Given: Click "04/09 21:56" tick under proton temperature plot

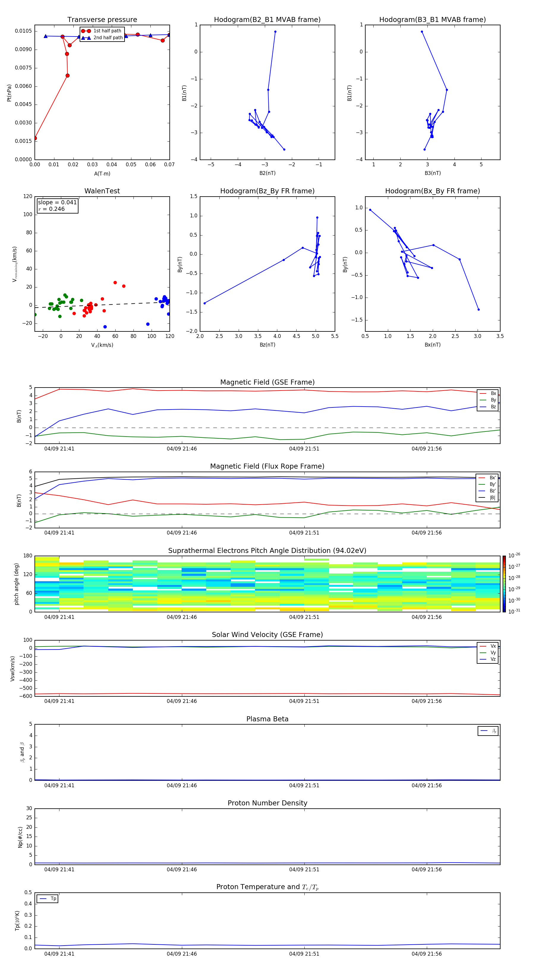Looking at the screenshot, I should pyautogui.click(x=427, y=954).
